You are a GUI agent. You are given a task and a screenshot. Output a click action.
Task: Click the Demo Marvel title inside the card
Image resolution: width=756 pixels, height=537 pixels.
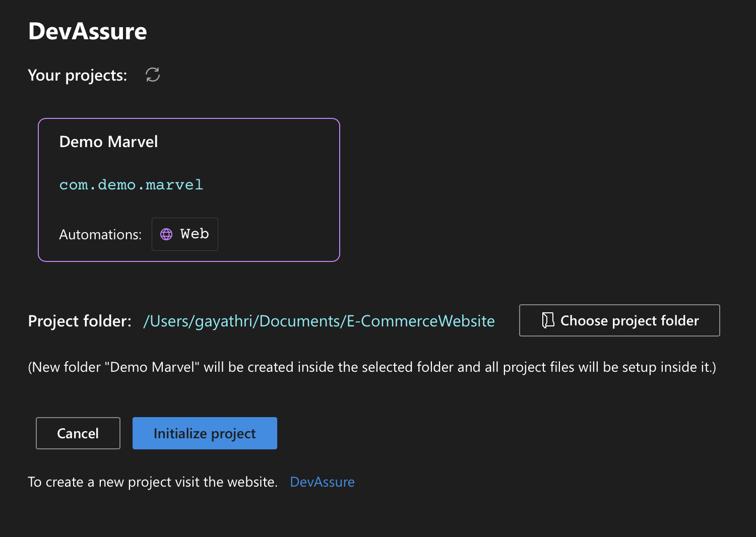[108, 142]
